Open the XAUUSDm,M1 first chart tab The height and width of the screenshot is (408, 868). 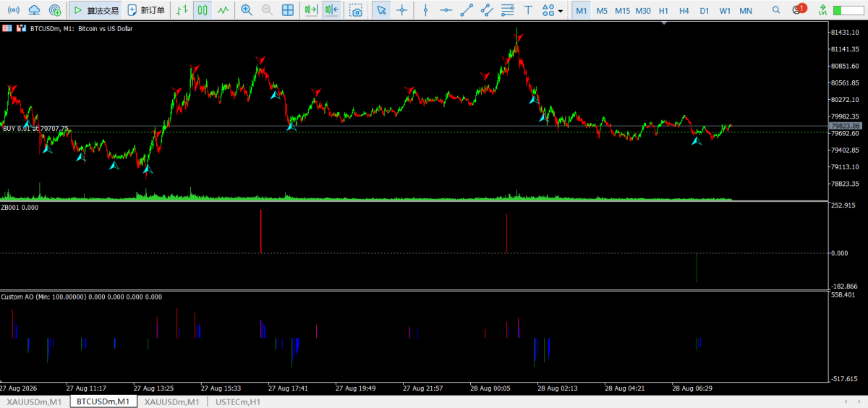pyautogui.click(x=34, y=401)
